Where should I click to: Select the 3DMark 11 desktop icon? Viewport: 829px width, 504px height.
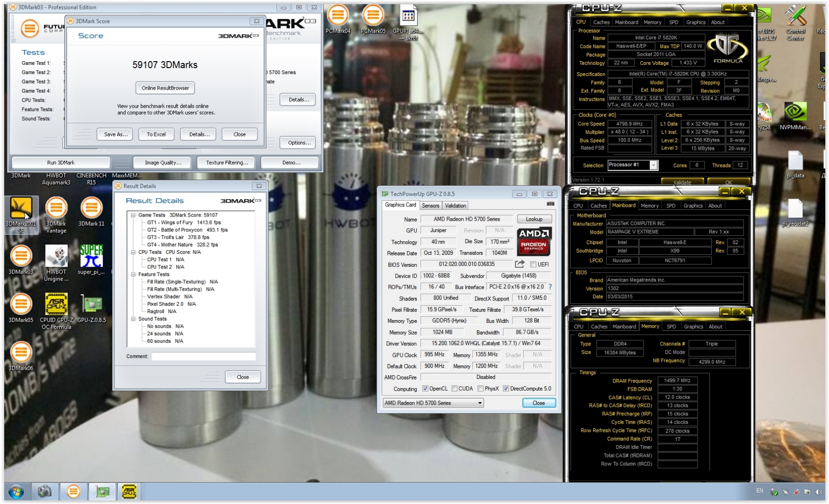point(91,212)
